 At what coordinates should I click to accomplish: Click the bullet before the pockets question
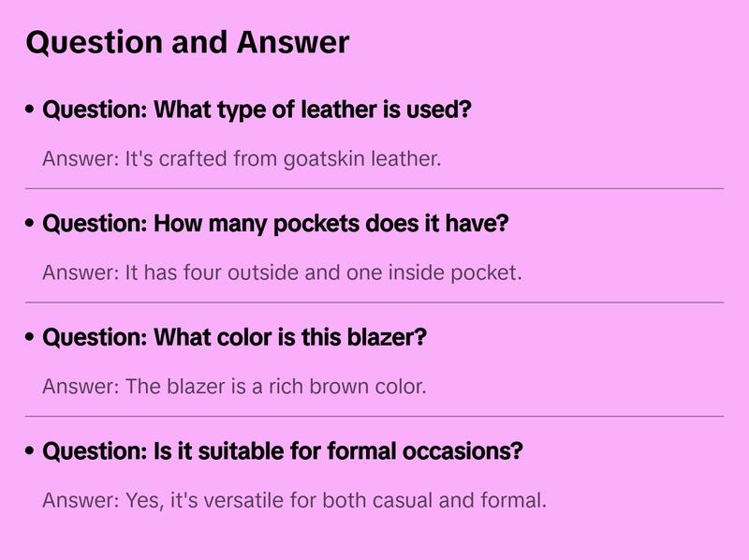point(31,225)
